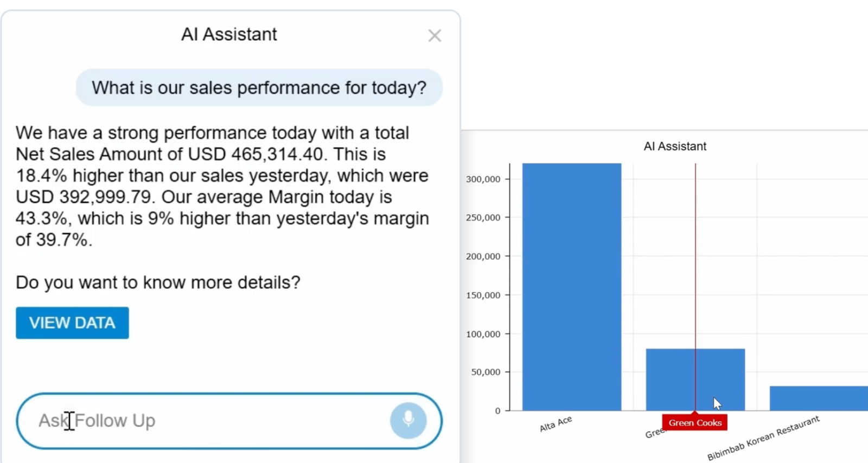
Task: Click the 0 y-axis tick label
Action: point(497,411)
